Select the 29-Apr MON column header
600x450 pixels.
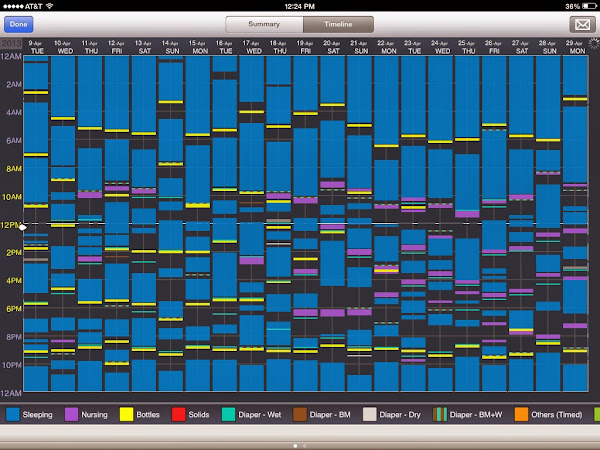(575, 46)
